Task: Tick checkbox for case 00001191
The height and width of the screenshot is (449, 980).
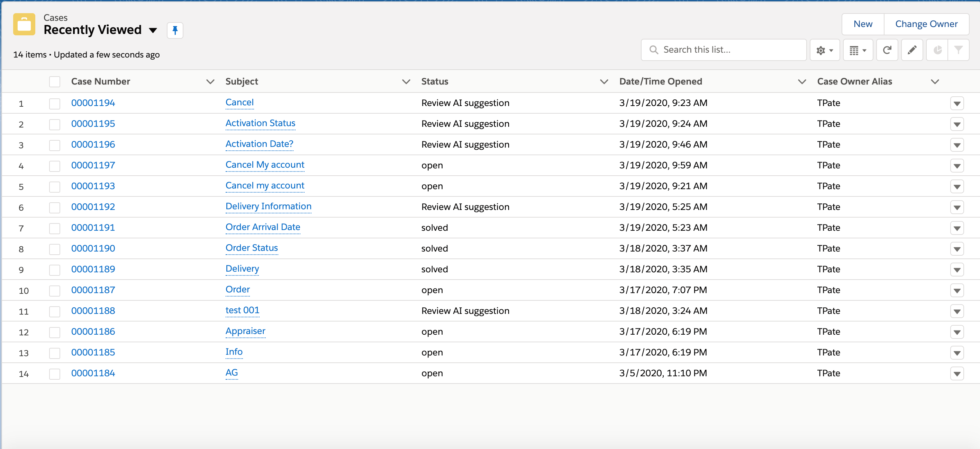Action: pos(54,228)
